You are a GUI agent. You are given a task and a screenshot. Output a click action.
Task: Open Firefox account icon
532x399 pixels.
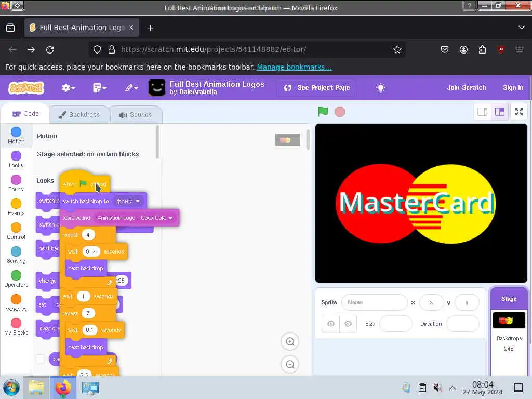[463, 49]
